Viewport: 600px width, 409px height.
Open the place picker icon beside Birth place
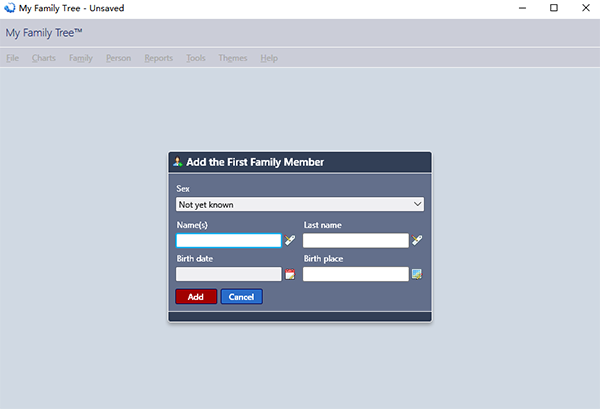(x=417, y=274)
